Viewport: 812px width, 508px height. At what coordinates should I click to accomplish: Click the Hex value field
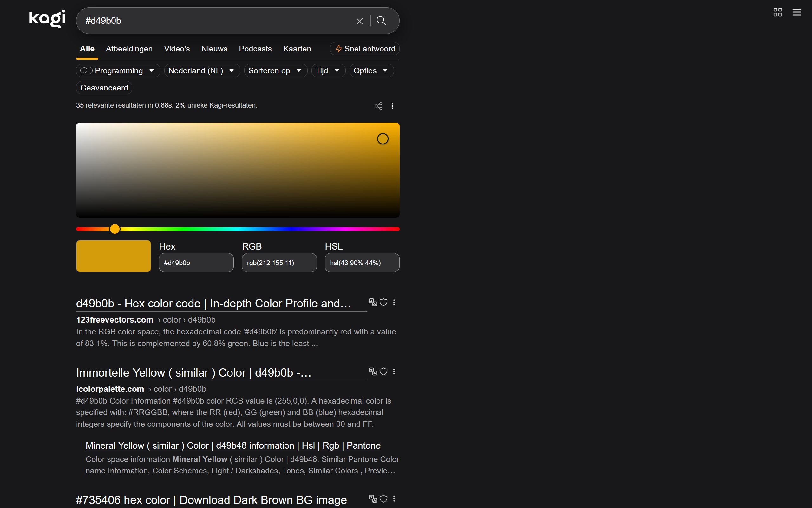pos(196,263)
